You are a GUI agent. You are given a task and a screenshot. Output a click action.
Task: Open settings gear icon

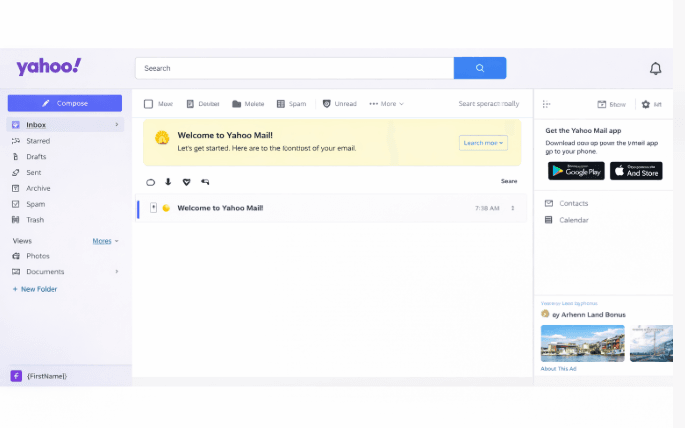(646, 104)
